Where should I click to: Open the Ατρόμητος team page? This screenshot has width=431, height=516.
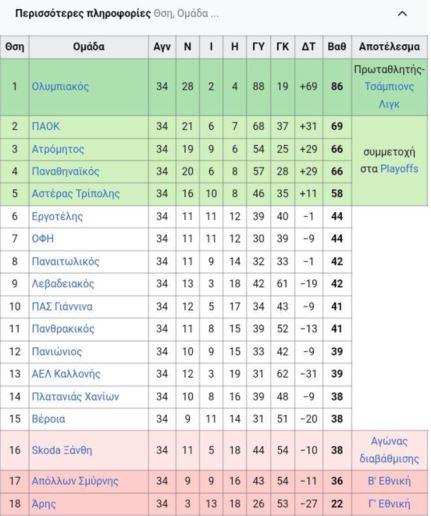click(x=58, y=149)
